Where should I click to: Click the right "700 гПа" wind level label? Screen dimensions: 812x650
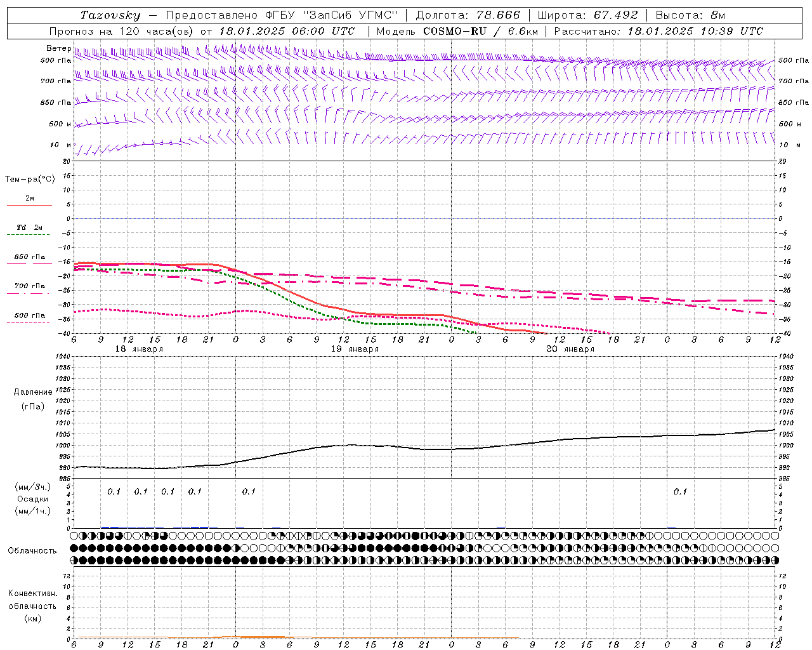click(x=794, y=81)
